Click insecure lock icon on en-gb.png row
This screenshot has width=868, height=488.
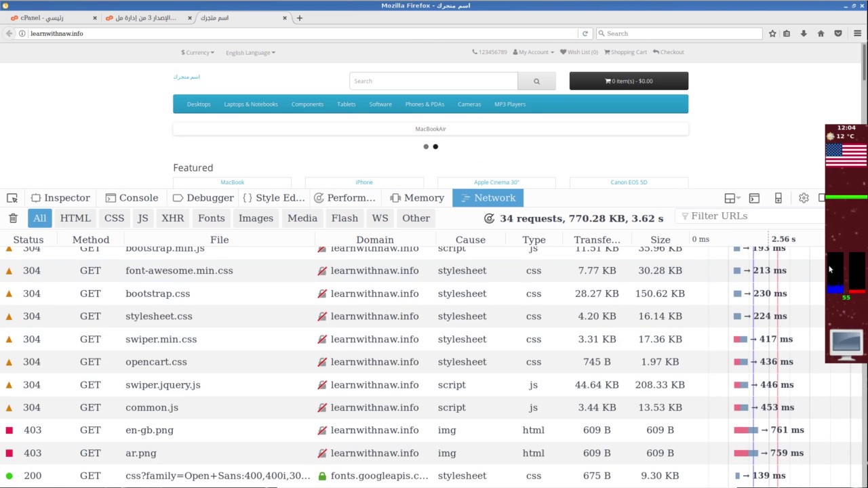pyautogui.click(x=322, y=430)
